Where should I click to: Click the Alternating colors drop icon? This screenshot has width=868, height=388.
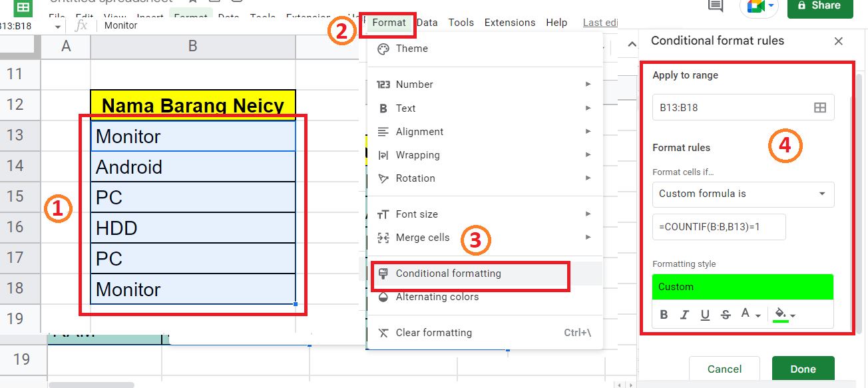click(x=383, y=297)
